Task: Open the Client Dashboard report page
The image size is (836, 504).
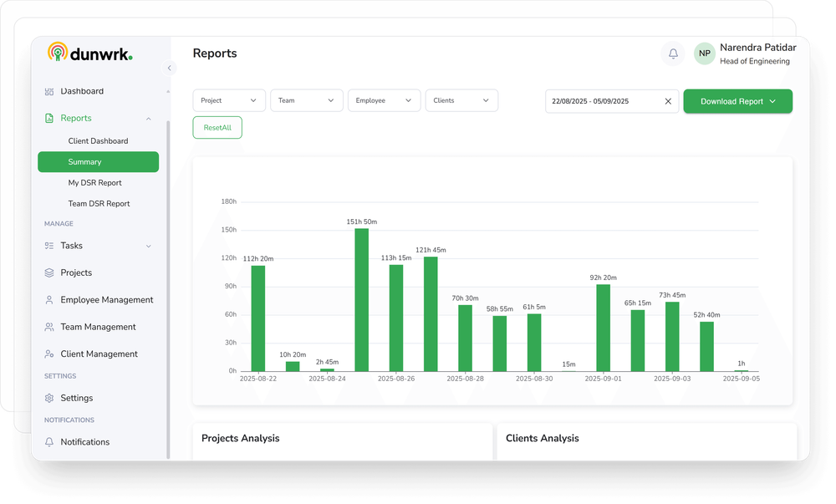Action: coord(98,141)
